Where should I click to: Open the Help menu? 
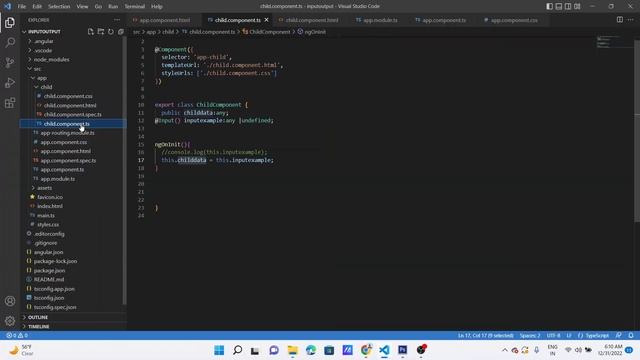(157, 6)
